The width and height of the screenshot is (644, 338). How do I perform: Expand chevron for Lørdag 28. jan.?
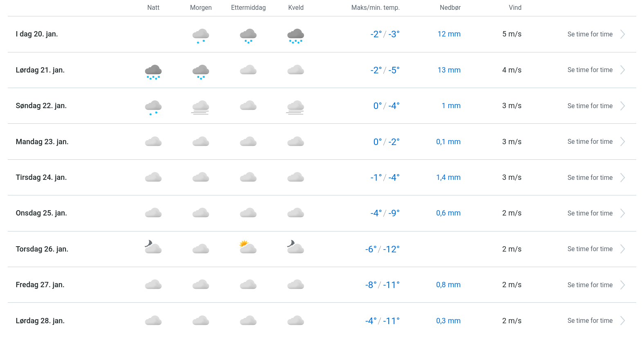[622, 321]
